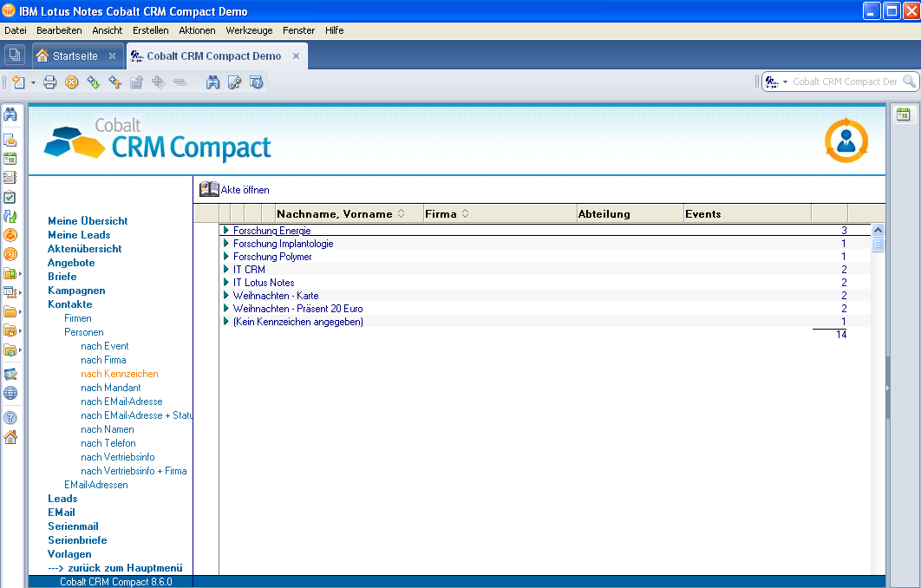Click the orange swirl icon below the person icon
Image resolution: width=921 pixels, height=588 pixels.
[10, 254]
